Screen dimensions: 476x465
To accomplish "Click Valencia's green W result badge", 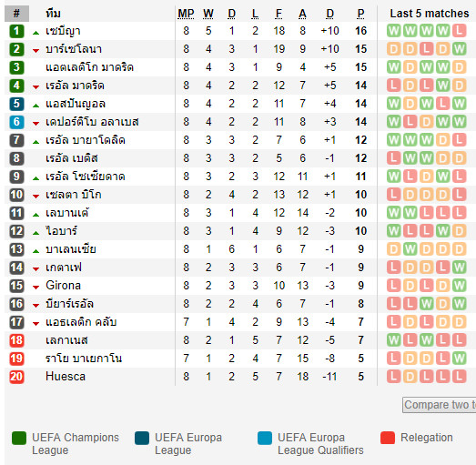I will pos(410,249).
